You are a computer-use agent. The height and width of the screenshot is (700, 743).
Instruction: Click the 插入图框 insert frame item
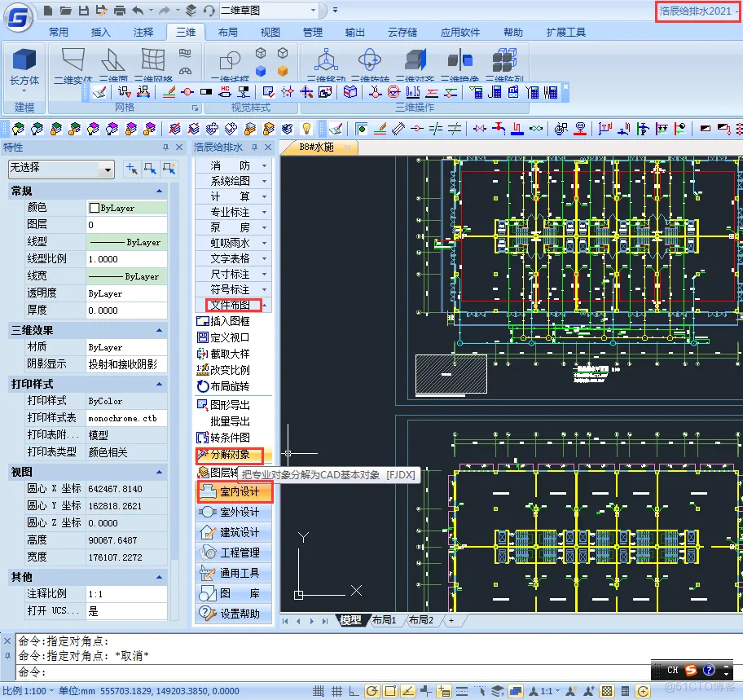(x=230, y=321)
